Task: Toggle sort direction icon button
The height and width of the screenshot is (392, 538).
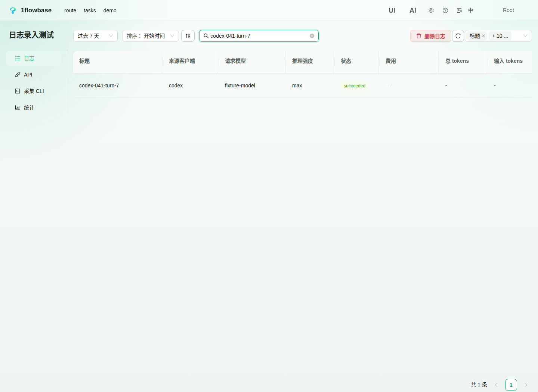Action: [188, 36]
